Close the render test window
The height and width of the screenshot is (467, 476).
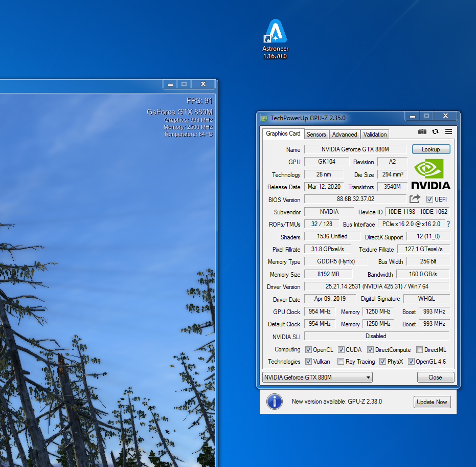click(203, 84)
